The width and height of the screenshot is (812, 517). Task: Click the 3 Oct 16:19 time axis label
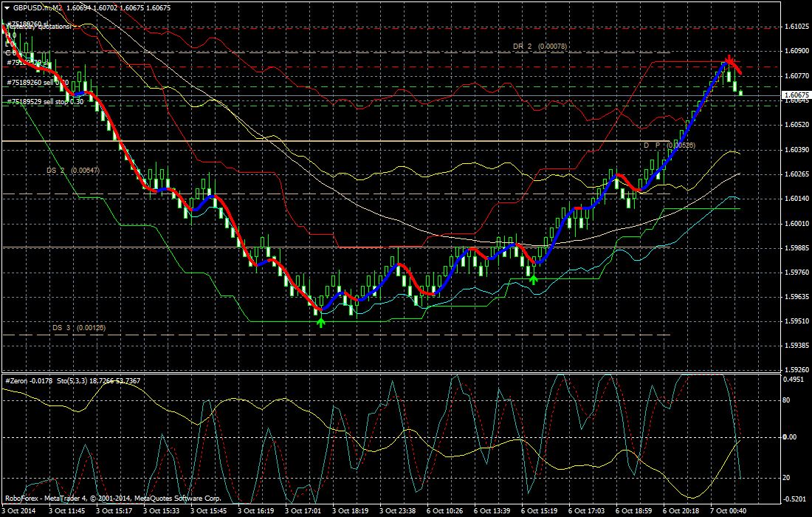click(x=256, y=511)
